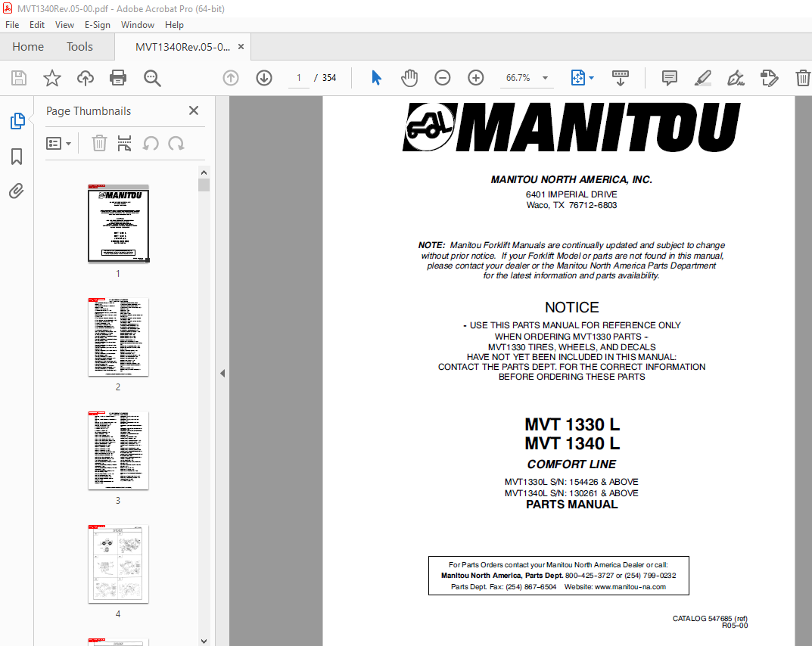Select the MVT1340Rev.05-0... document tab

point(182,47)
